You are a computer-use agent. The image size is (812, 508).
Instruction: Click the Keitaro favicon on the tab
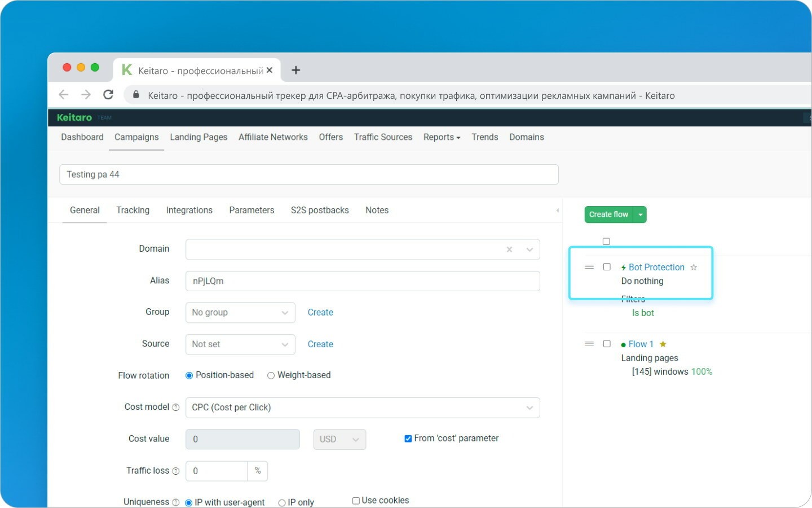(x=127, y=70)
